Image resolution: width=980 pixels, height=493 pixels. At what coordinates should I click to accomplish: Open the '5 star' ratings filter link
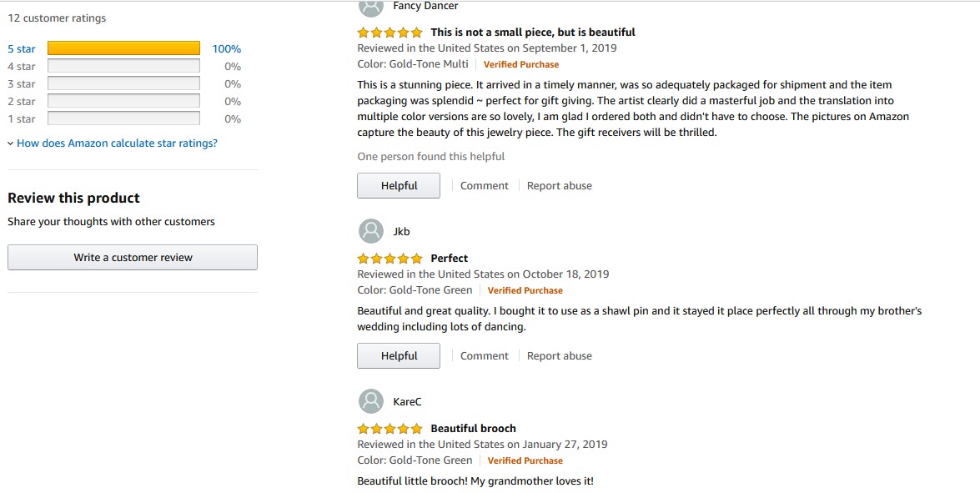click(x=22, y=49)
